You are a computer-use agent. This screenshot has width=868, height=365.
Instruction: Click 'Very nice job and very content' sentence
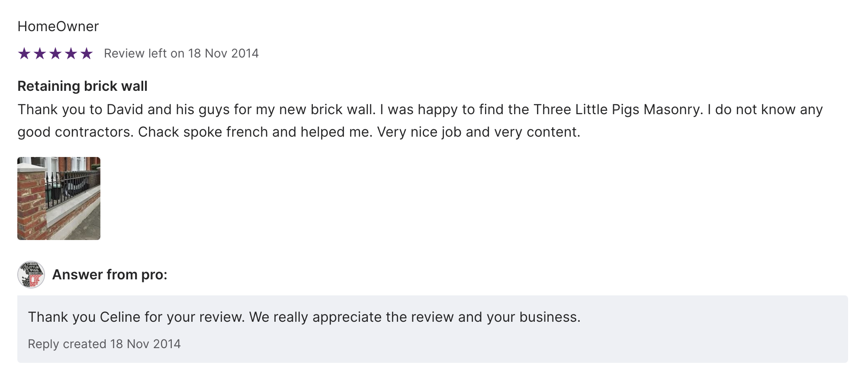478,132
